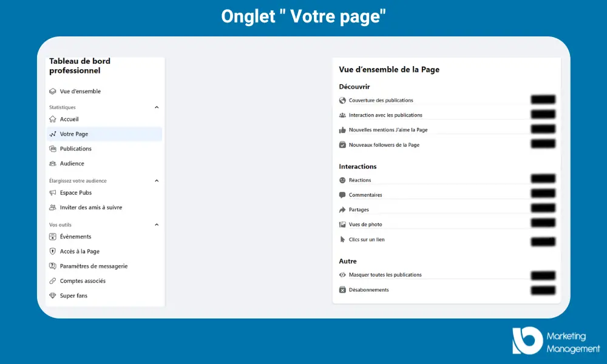Screen dimensions: 607x364
Task: Click the share arrow icon for Partages
Action: 342,210
